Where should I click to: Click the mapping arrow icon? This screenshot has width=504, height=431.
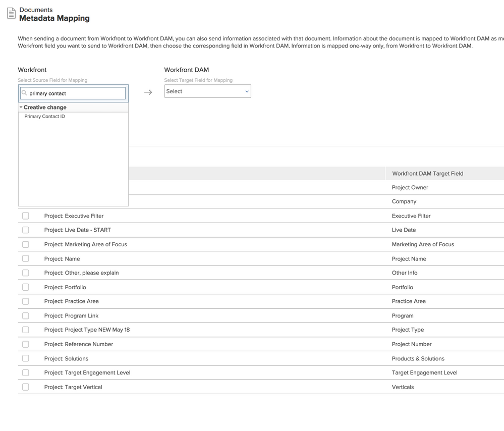click(148, 92)
